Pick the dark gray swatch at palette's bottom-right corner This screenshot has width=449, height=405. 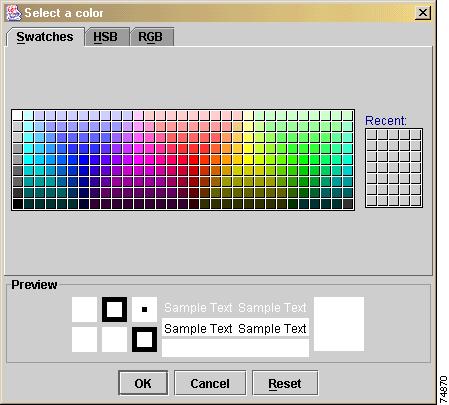click(x=348, y=204)
